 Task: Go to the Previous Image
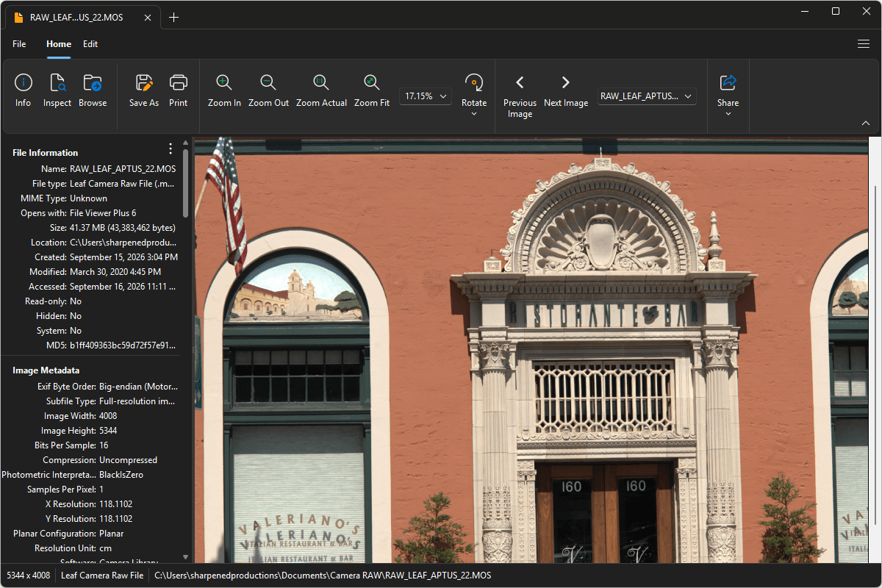point(520,97)
